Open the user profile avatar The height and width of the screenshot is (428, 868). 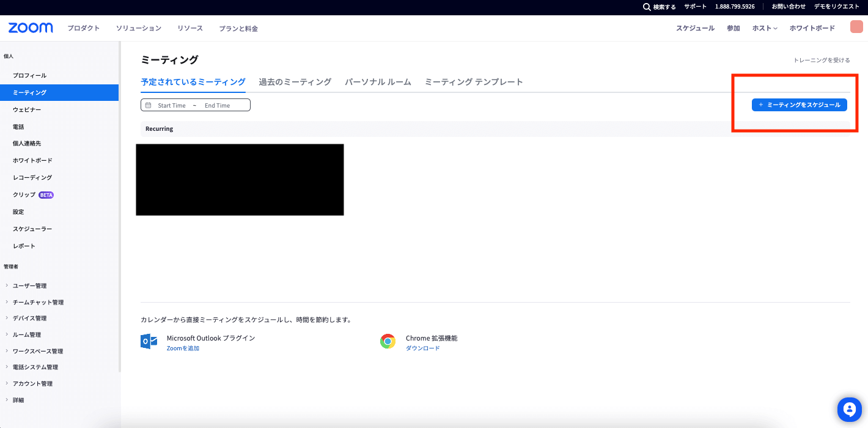tap(856, 28)
